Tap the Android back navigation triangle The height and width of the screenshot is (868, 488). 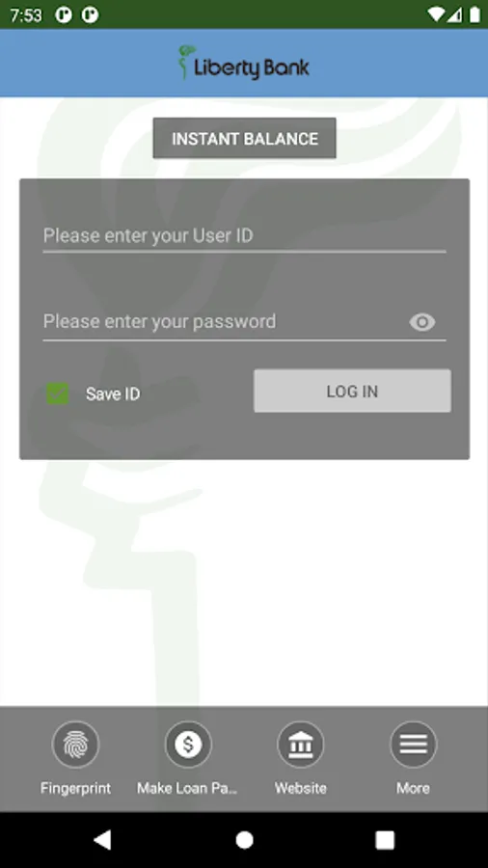102,840
